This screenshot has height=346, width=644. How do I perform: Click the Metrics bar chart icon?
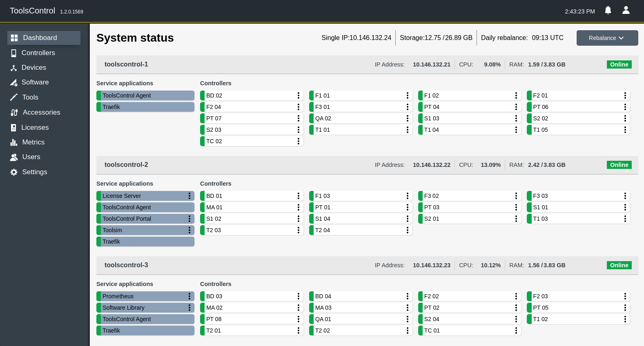pos(14,142)
